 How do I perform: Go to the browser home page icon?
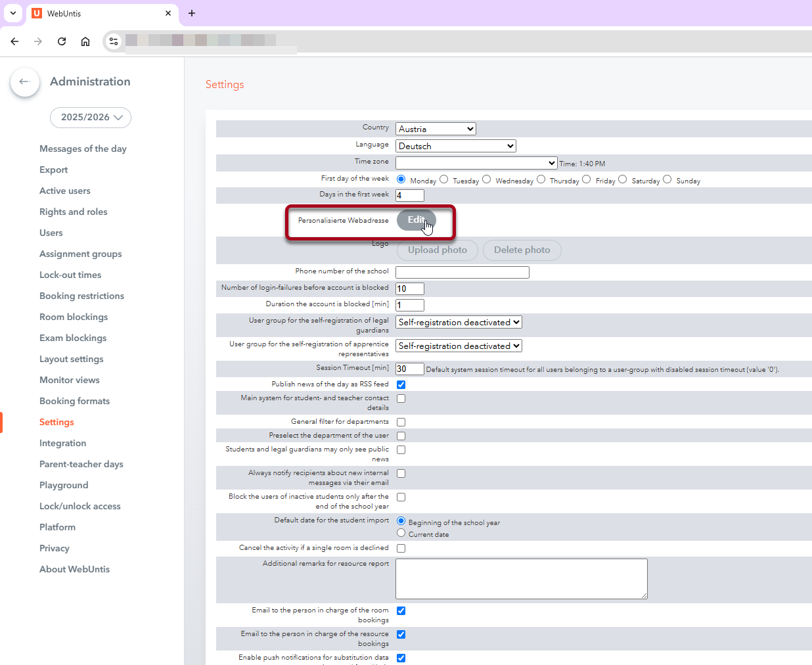pos(85,41)
